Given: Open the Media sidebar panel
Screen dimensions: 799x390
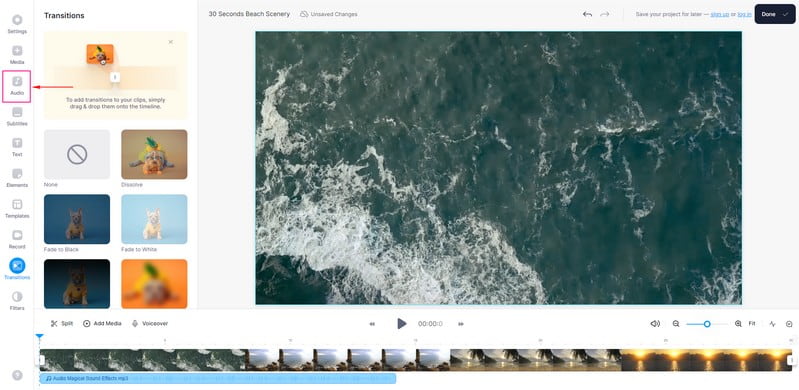Looking at the screenshot, I should coord(17,55).
